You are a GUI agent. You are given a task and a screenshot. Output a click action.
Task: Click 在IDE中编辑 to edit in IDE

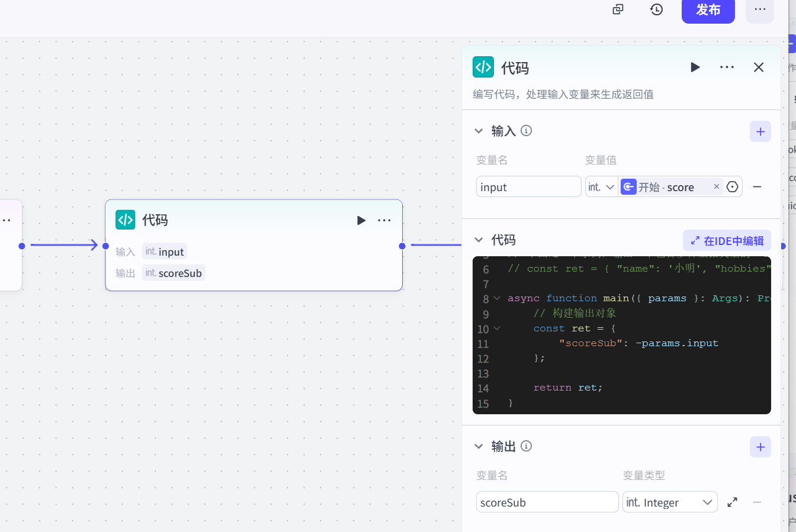click(727, 241)
